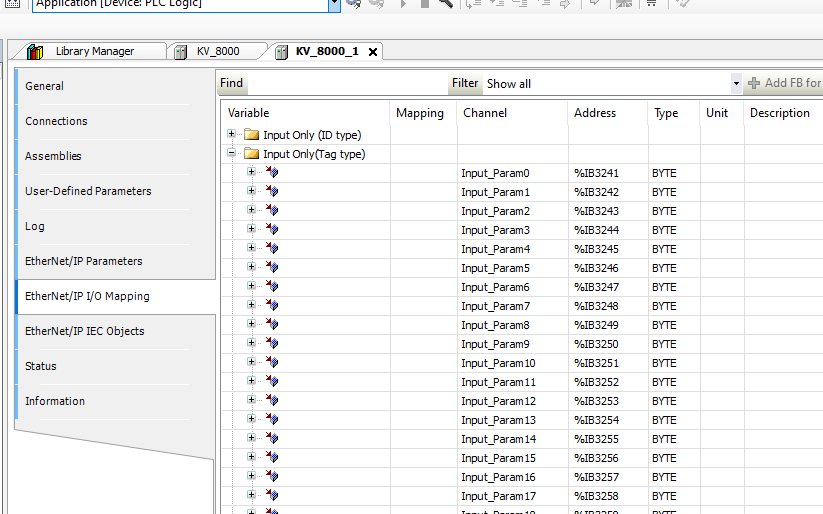The image size is (823, 514).
Task: Expand the Input_Param12 row
Action: [251, 399]
